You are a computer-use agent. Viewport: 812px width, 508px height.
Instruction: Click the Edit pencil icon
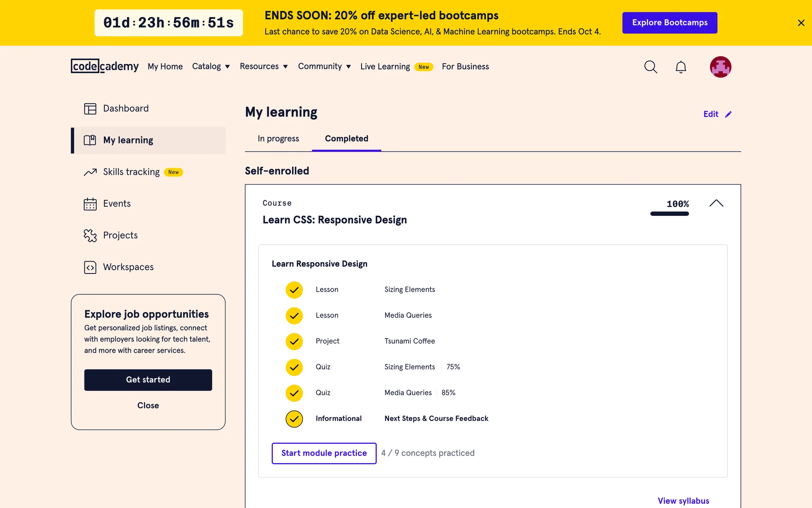tap(728, 114)
